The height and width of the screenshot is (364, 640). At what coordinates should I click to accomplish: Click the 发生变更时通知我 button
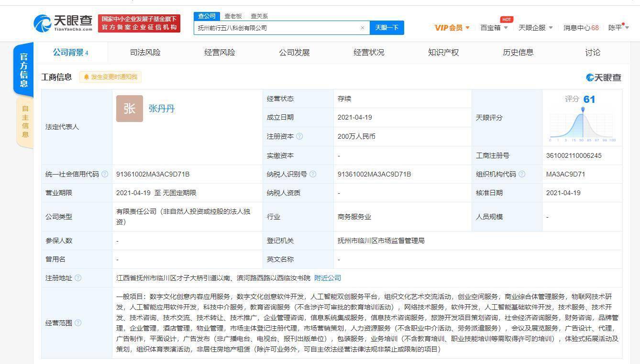click(110, 77)
